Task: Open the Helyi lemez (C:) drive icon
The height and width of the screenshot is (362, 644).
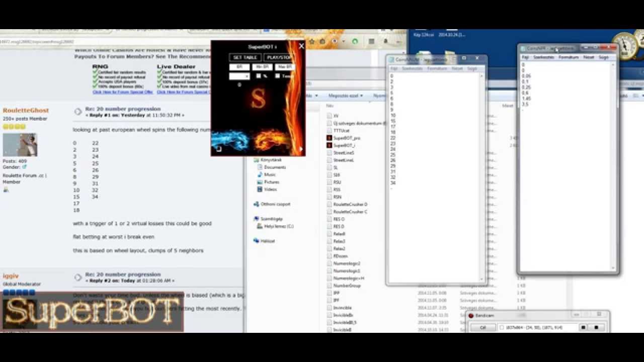Action: (260, 226)
